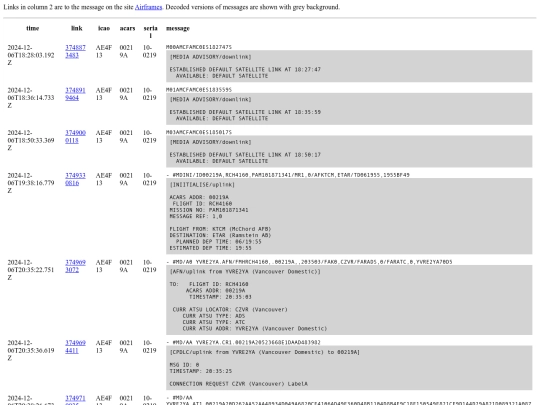The image size is (540, 405).
Task: Click 'SATELLITE LINK AT 18:27:47' line
Action: pyautogui.click(x=245, y=69)
